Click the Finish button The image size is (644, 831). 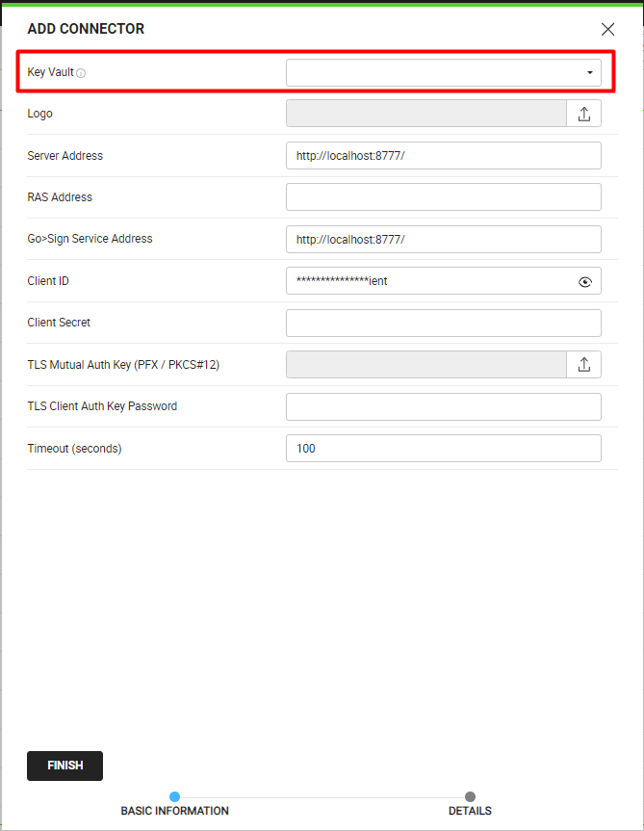point(65,766)
